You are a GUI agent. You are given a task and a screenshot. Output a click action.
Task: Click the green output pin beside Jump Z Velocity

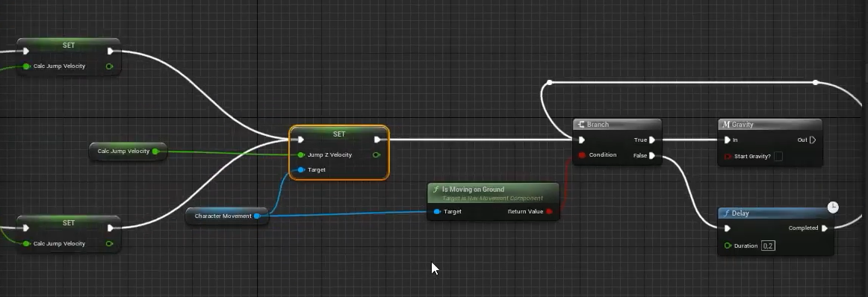(376, 155)
